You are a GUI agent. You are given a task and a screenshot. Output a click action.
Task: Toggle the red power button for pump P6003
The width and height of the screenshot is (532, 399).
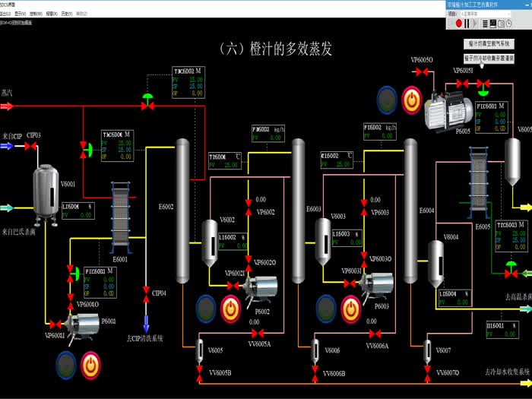coord(350,309)
